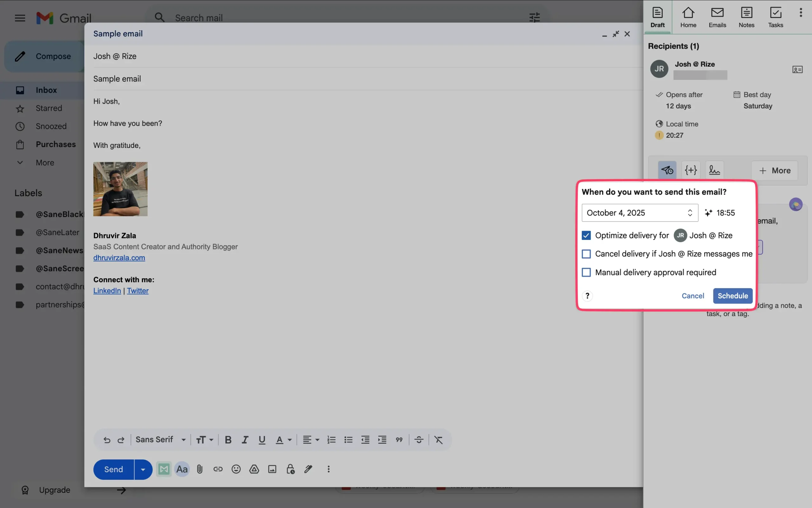
Task: Click the attach files paperclip icon
Action: [x=200, y=469]
